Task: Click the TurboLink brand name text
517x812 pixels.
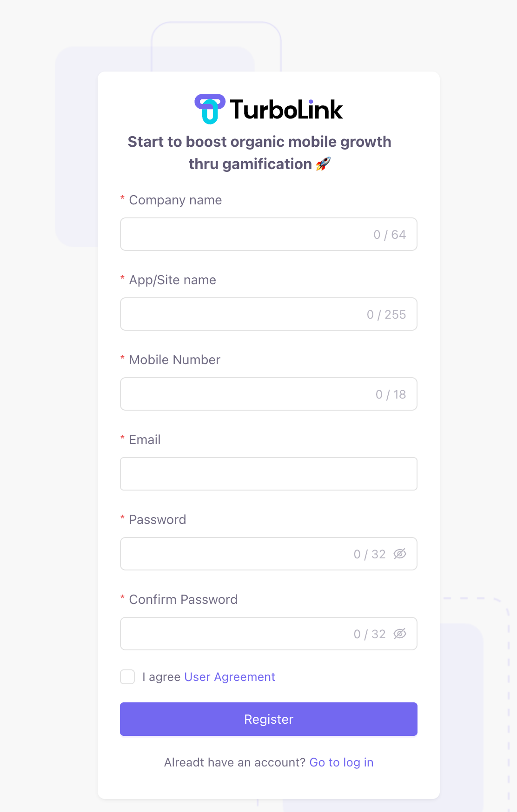Action: click(x=286, y=110)
